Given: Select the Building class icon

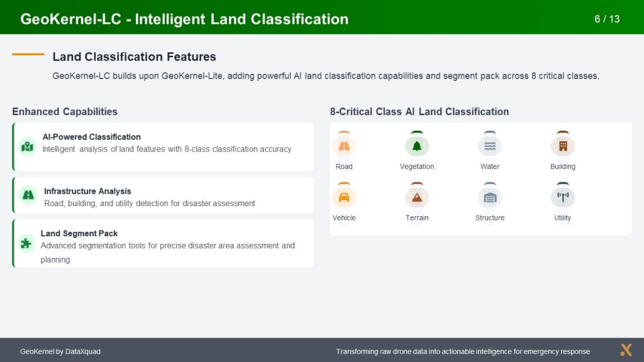Looking at the screenshot, I should click(x=563, y=146).
